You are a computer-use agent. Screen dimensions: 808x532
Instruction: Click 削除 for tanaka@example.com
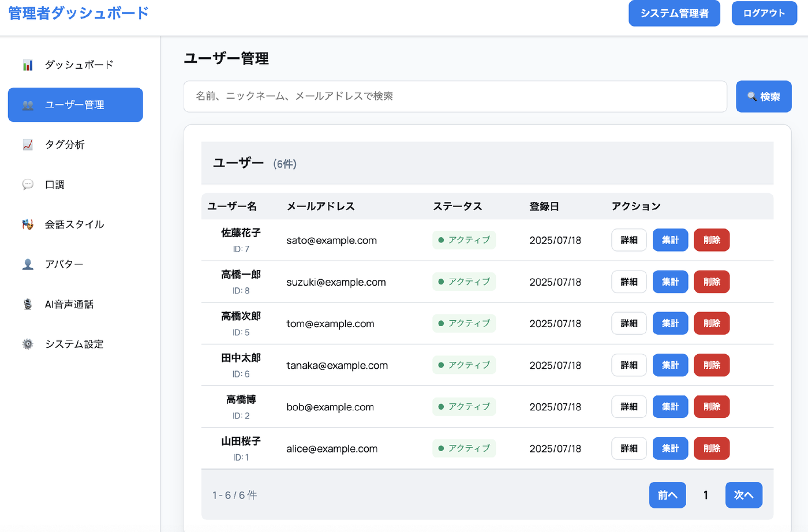pos(712,365)
